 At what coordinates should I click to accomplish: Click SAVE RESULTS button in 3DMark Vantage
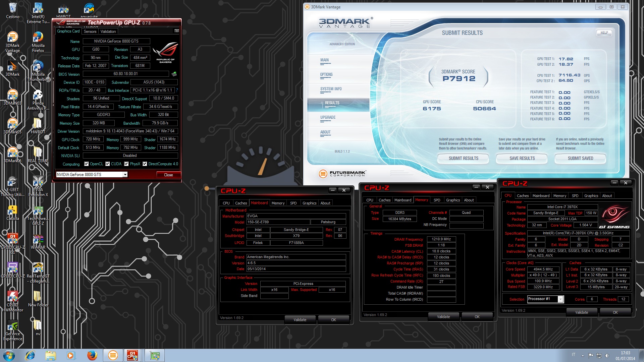522,158
